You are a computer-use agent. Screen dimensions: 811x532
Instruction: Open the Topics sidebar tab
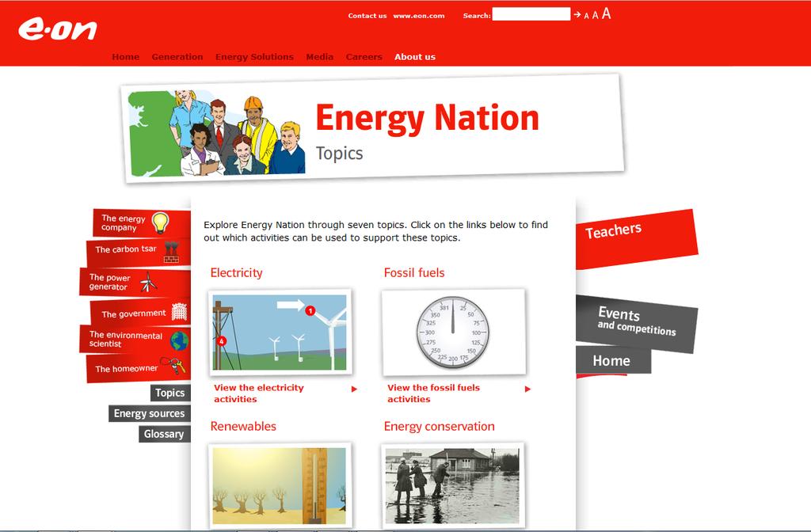coord(171,393)
